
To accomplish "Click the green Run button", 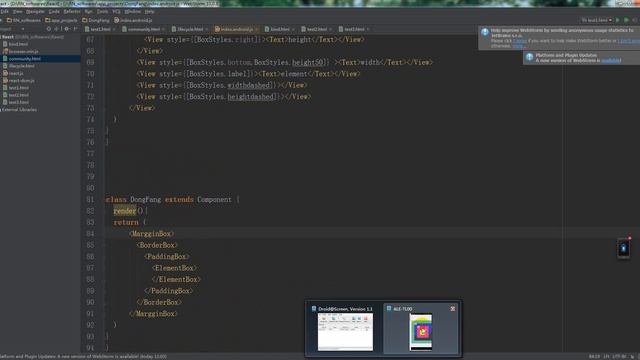I will (x=618, y=20).
